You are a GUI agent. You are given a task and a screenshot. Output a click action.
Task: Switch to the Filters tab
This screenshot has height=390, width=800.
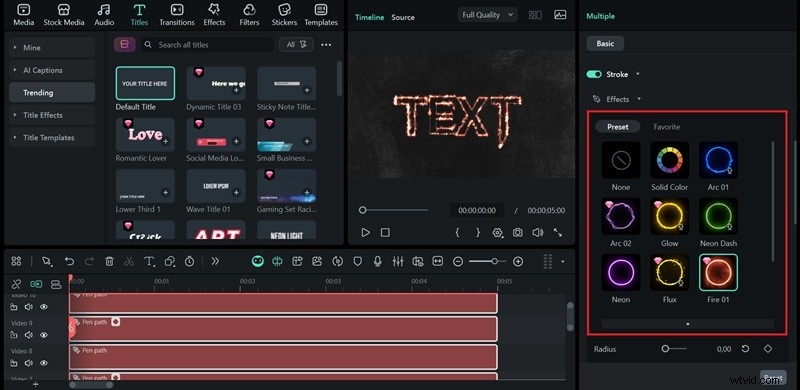249,15
